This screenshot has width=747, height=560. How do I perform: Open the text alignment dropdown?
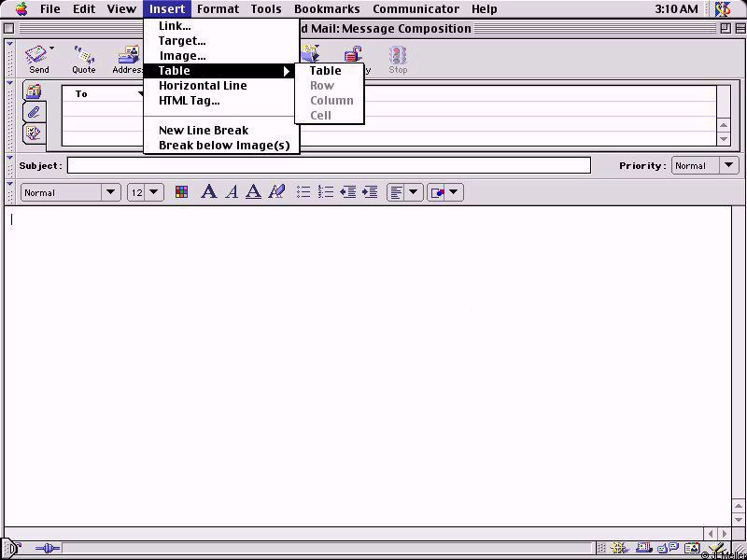pos(404,192)
